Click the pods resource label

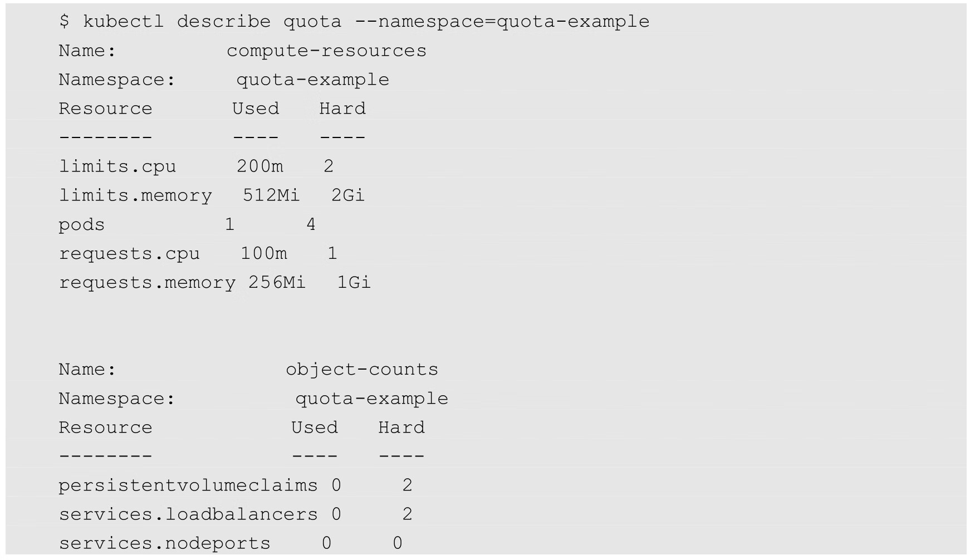[x=82, y=225]
